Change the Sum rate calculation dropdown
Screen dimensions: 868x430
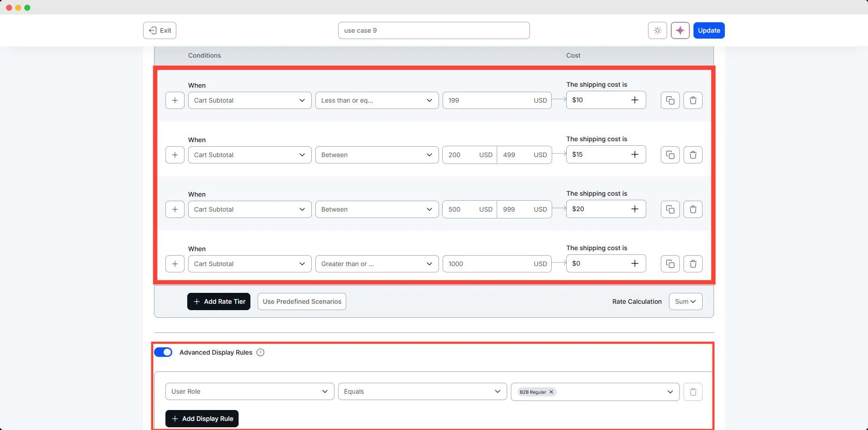click(x=685, y=301)
